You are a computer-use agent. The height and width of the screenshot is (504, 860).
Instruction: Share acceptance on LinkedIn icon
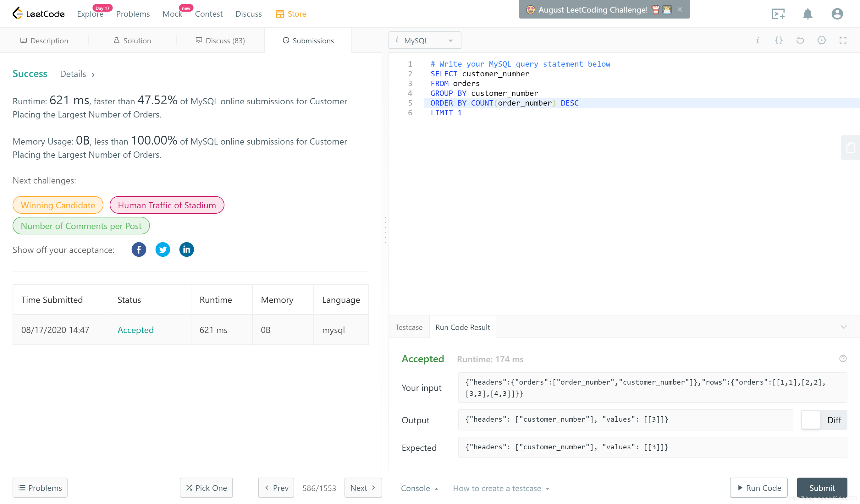pos(186,249)
